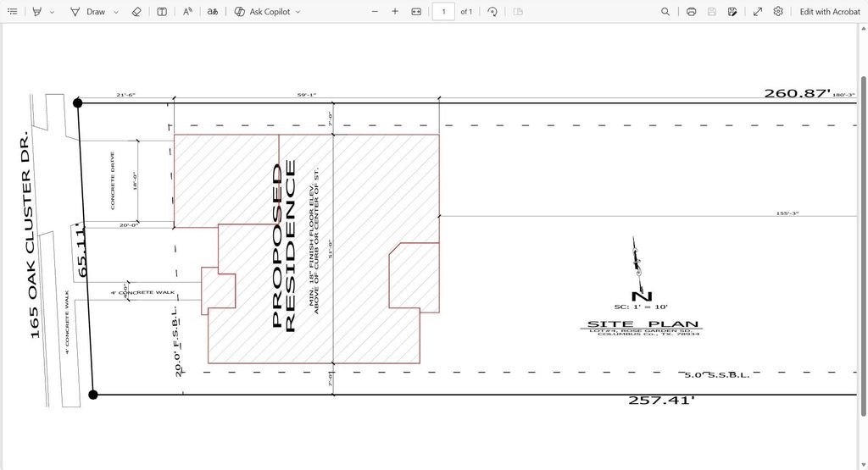This screenshot has width=868, height=470.
Task: Open Find search in the PDF
Action: click(665, 12)
